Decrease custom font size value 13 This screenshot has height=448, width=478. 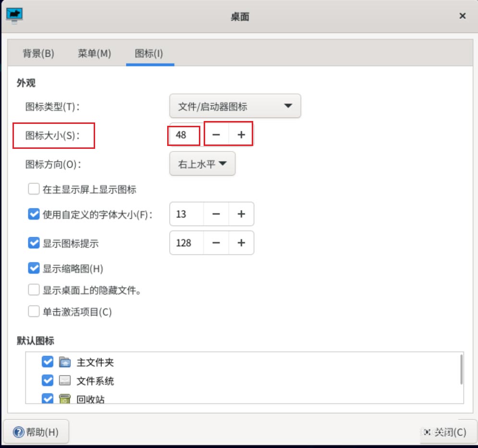tap(216, 214)
